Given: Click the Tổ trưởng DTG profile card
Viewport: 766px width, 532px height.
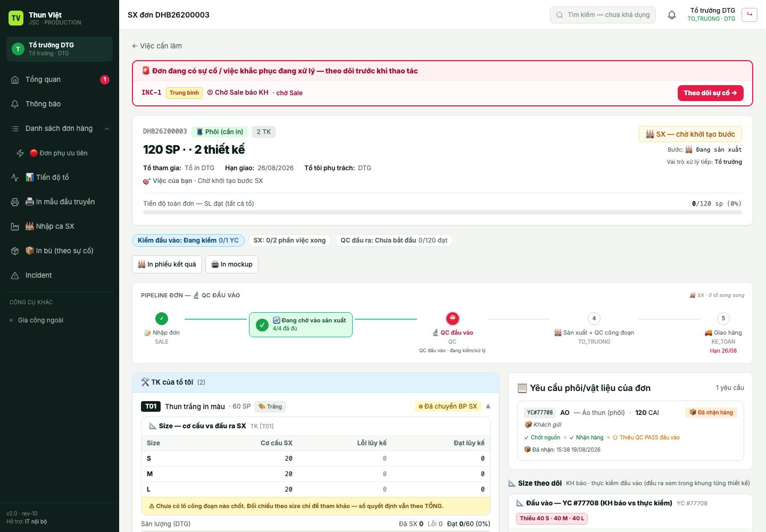Looking at the screenshot, I should (60, 49).
